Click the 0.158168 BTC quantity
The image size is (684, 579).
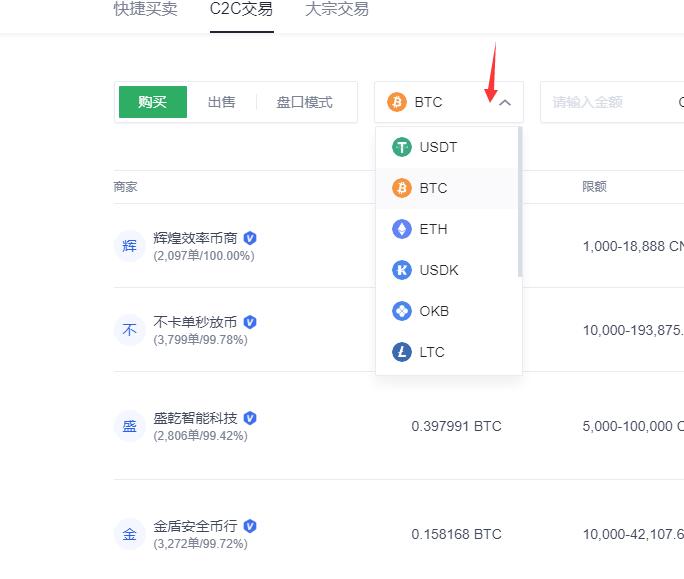pyautogui.click(x=456, y=534)
